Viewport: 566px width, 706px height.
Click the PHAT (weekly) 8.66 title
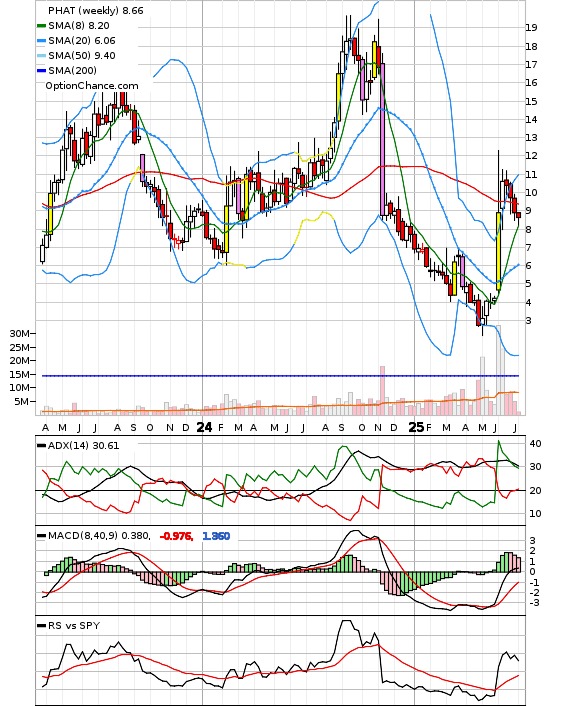pos(95,10)
